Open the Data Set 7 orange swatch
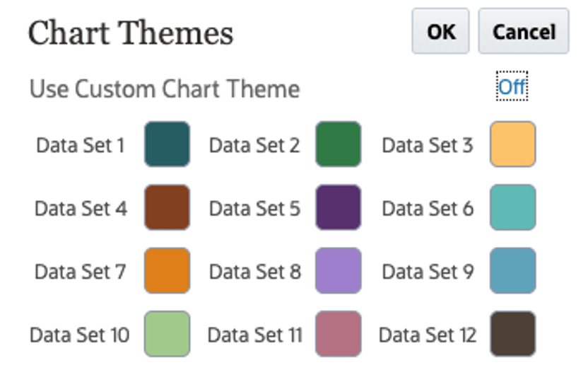 (167, 270)
